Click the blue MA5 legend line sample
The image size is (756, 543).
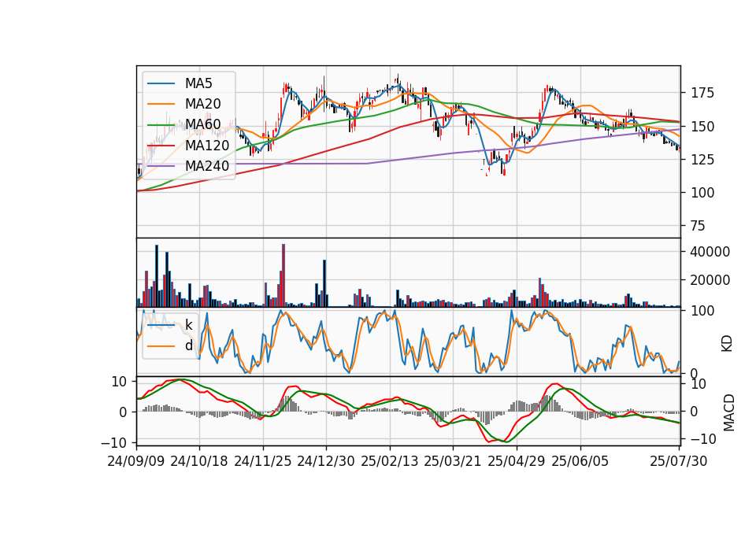click(161, 83)
